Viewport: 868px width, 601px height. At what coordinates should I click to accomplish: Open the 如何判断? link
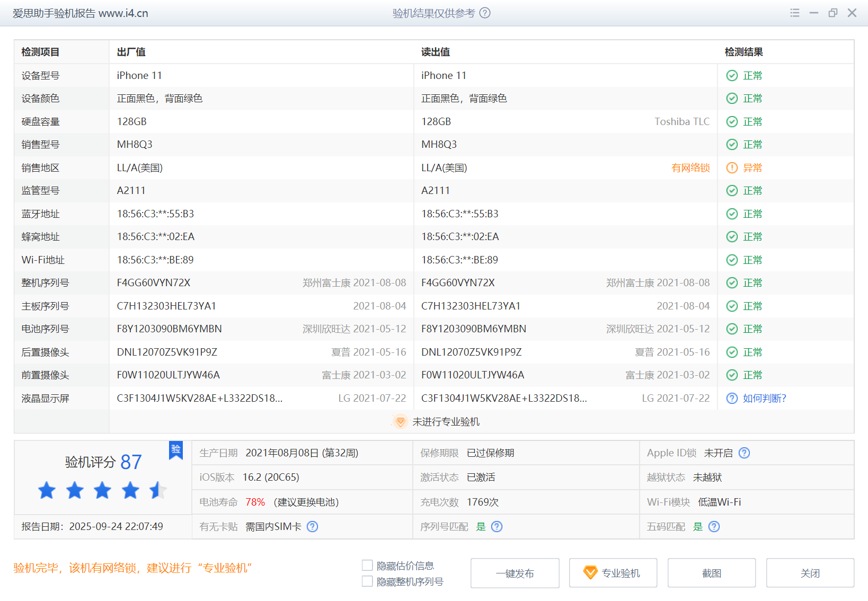tap(764, 399)
